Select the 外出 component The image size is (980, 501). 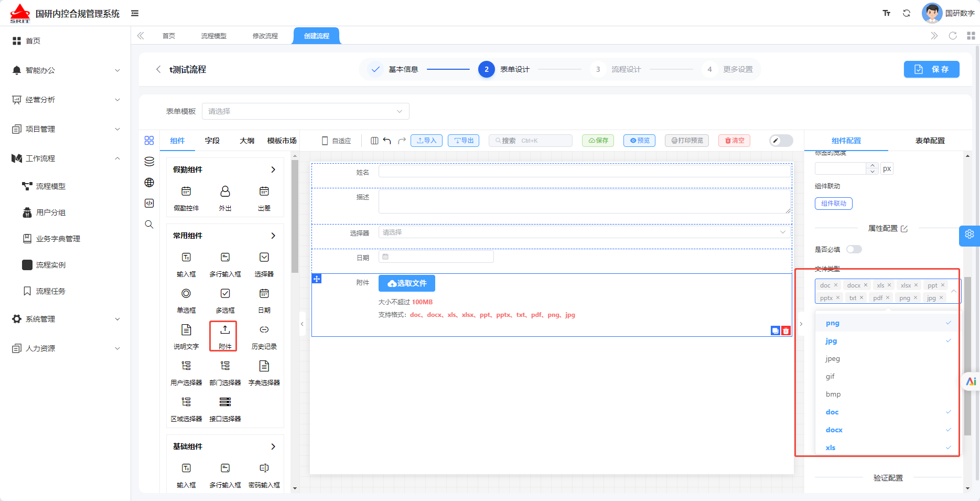click(x=225, y=198)
